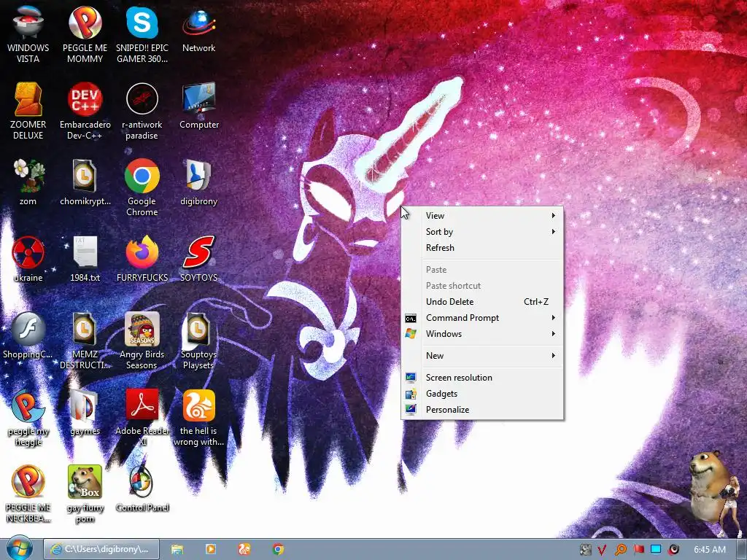Click the cyan monitor tray icon
Viewport: 747px width, 560px height.
pos(656,550)
